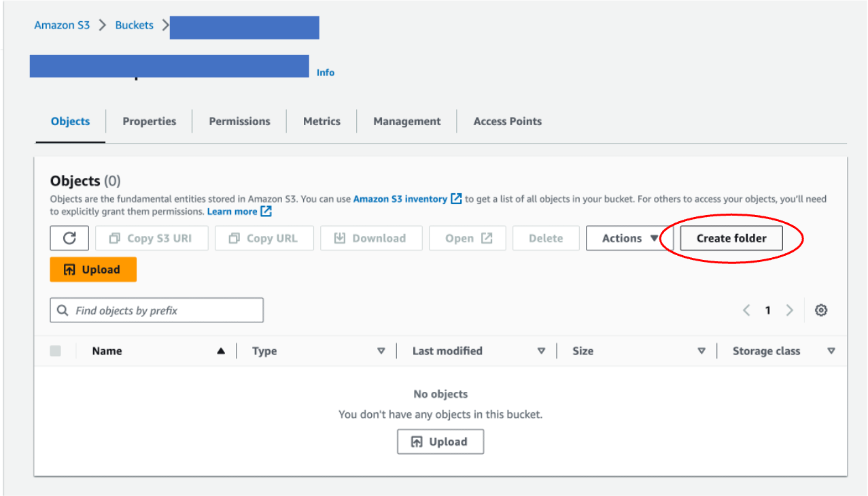
Task: Focus the Find objects by prefix field
Action: [x=156, y=310]
